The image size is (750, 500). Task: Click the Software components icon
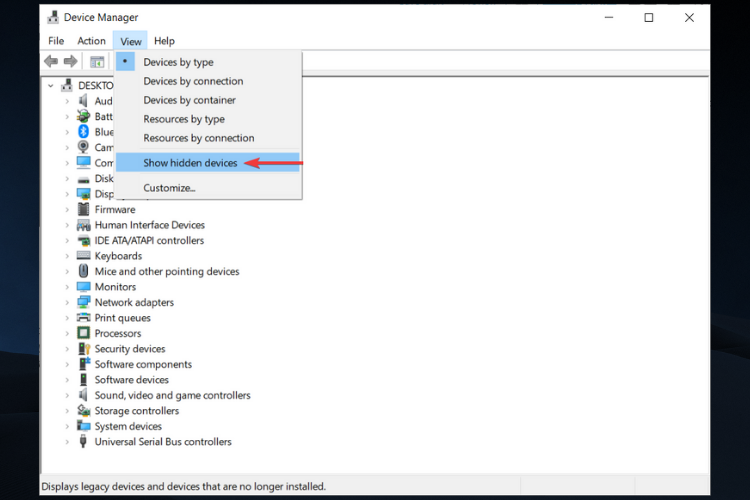pos(84,364)
